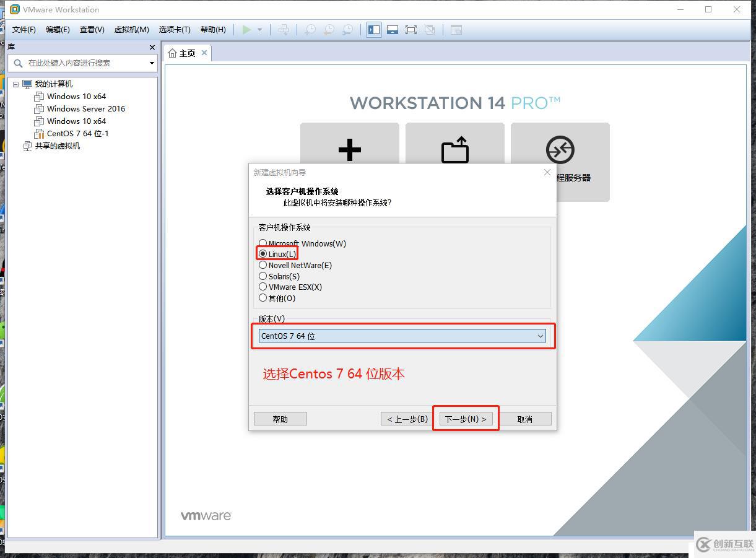
Task: Click the take snapshot clock icon
Action: click(310, 30)
